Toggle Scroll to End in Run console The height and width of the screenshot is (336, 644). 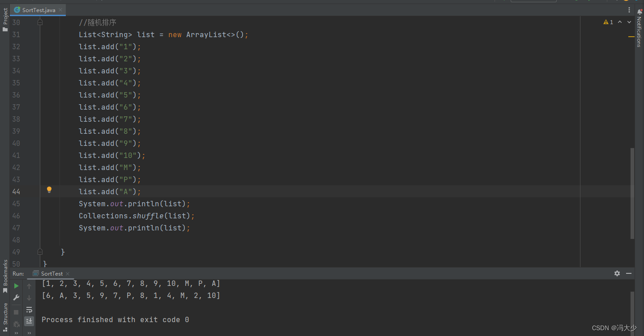pyautogui.click(x=29, y=321)
